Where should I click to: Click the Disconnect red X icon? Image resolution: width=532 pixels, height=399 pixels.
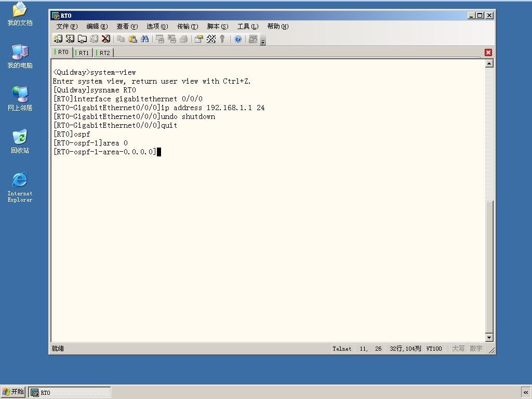106,39
